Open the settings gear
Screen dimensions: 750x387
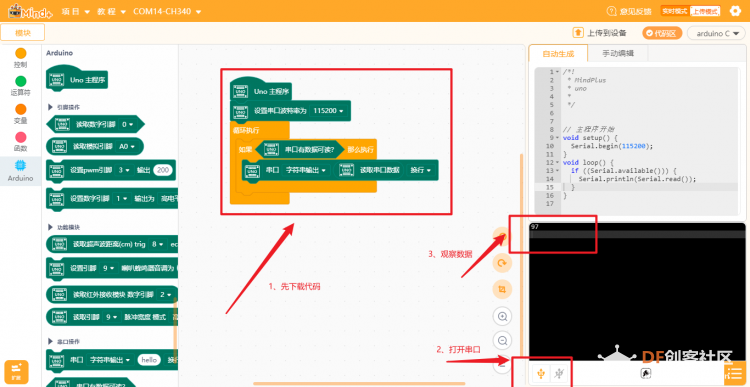[x=735, y=11]
